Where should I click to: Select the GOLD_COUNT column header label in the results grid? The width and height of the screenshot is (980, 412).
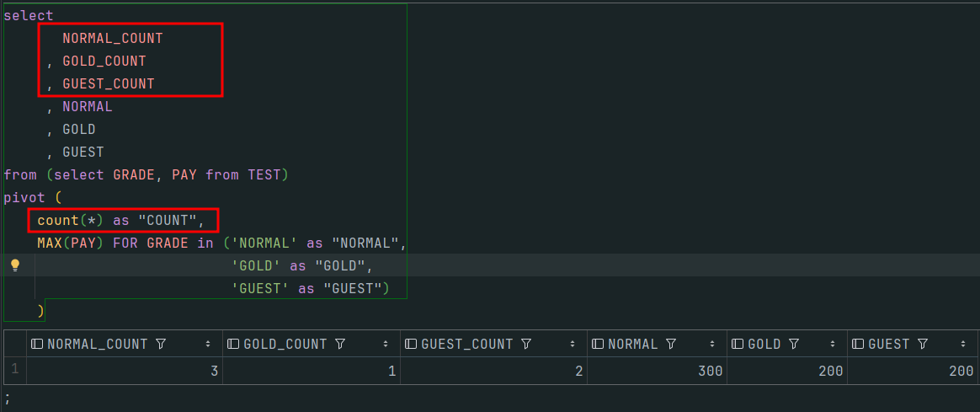click(285, 344)
